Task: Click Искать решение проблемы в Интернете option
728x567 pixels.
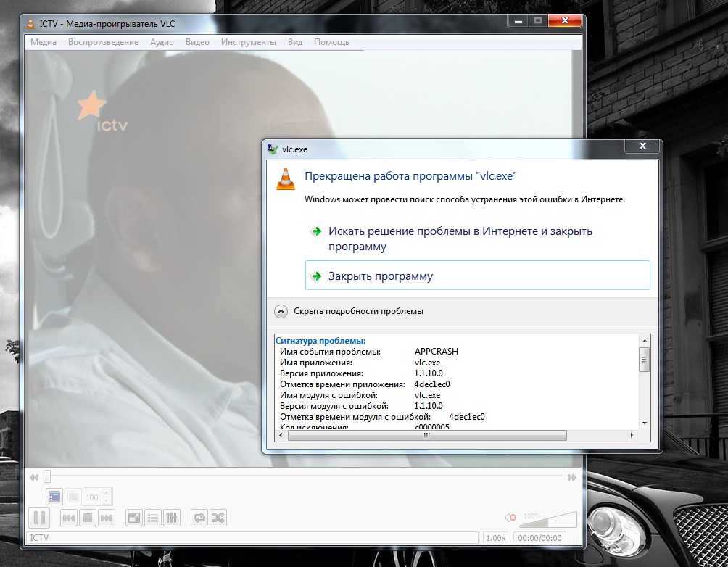Action: [x=477, y=239]
